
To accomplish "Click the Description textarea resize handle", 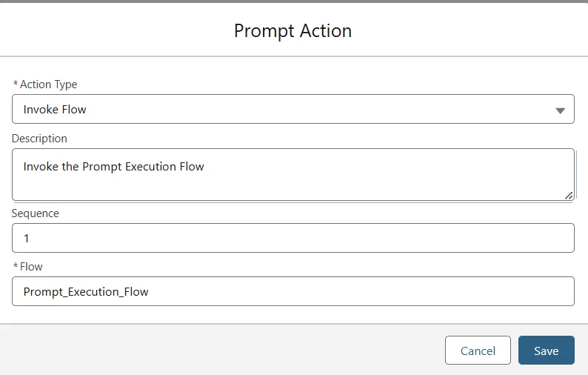I will coord(568,195).
